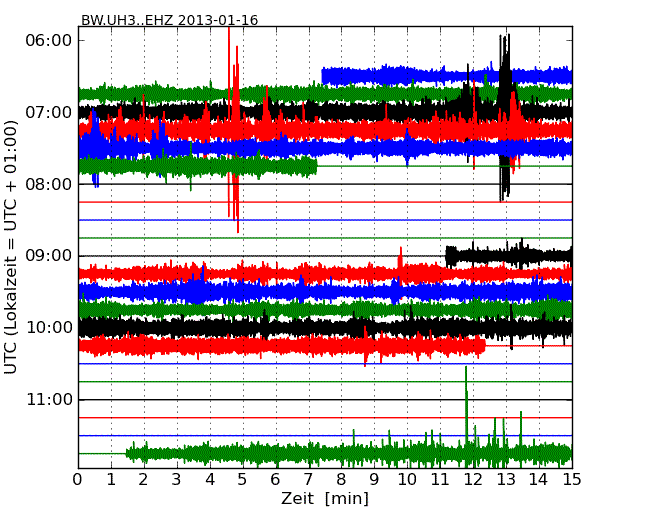Click the black trace segment starting at 09:00
The width and height of the screenshot is (650, 520).
pyautogui.click(x=509, y=254)
